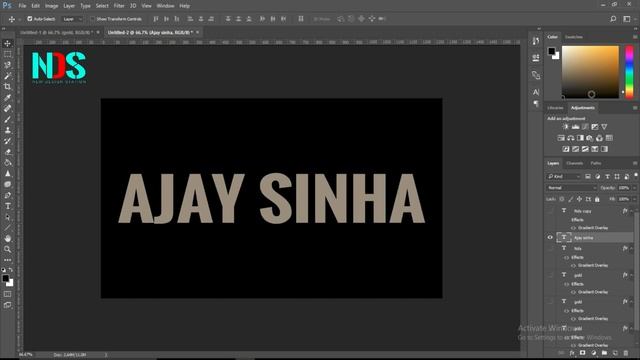Screen dimensions: 640x360
Task: Open the workspace switcher icon
Action: pos(627,19)
